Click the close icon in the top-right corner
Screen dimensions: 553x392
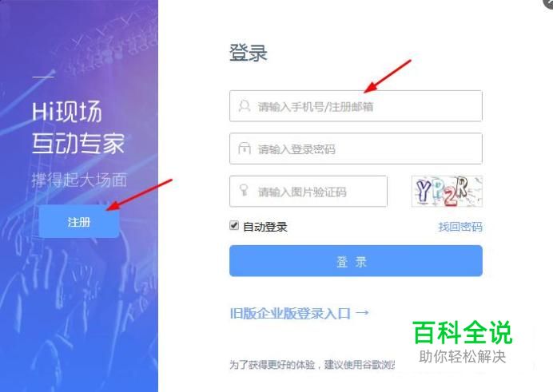[548, 2]
